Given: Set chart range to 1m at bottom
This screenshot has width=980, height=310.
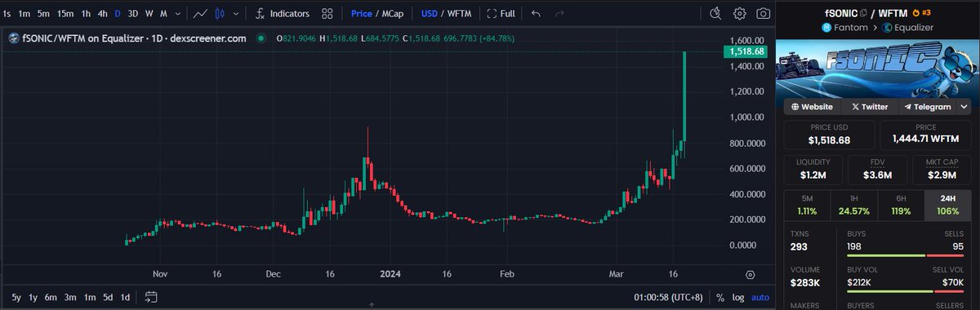Looking at the screenshot, I should (90, 297).
